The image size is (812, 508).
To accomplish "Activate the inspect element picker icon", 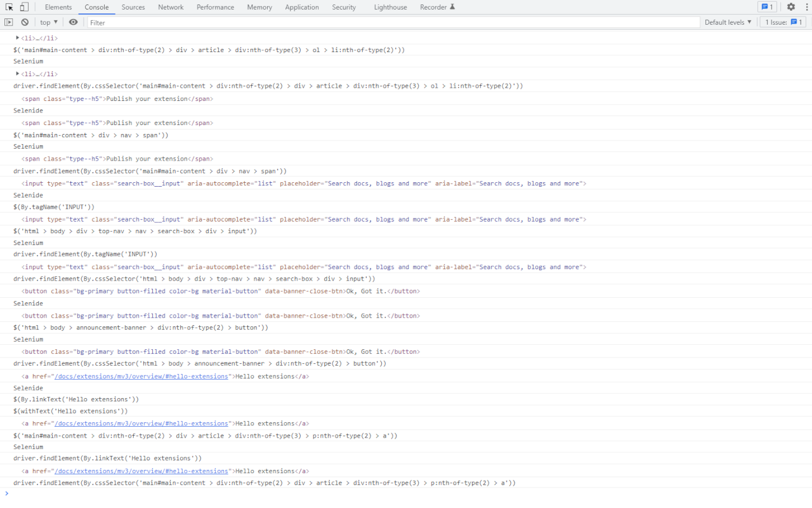I will (10, 7).
